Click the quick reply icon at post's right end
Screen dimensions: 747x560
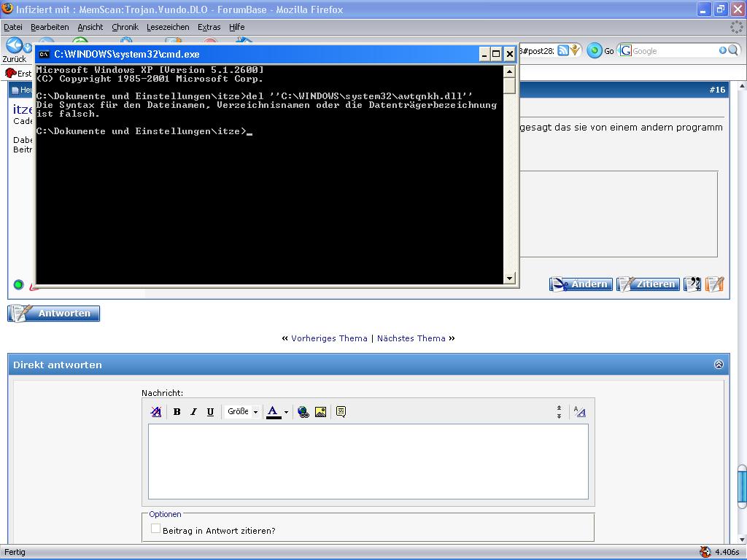(x=715, y=284)
